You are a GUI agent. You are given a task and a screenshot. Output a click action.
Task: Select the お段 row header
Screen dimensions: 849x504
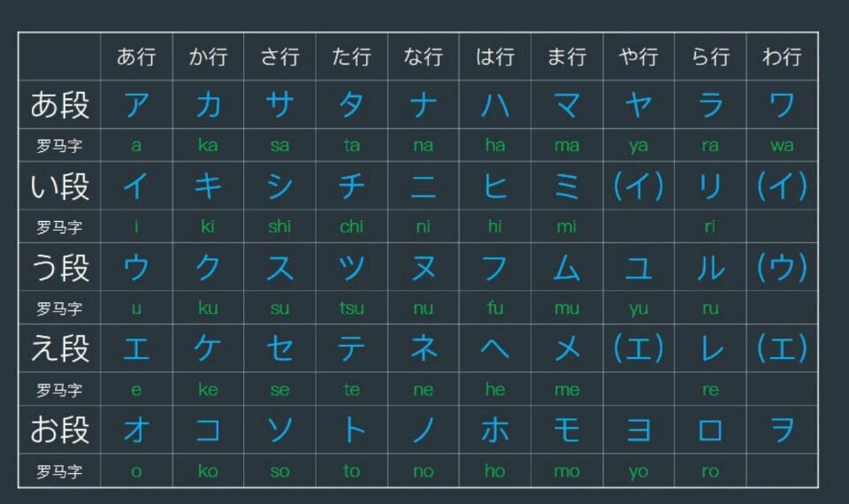(60, 430)
